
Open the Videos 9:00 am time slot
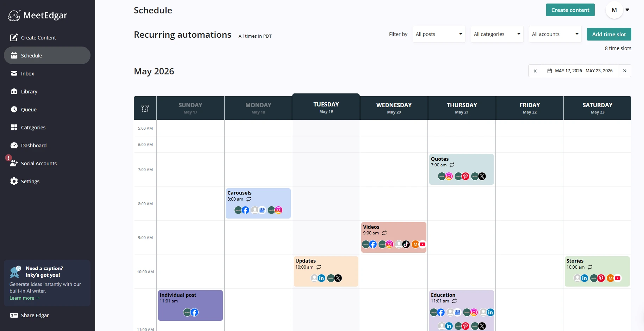[394, 237]
